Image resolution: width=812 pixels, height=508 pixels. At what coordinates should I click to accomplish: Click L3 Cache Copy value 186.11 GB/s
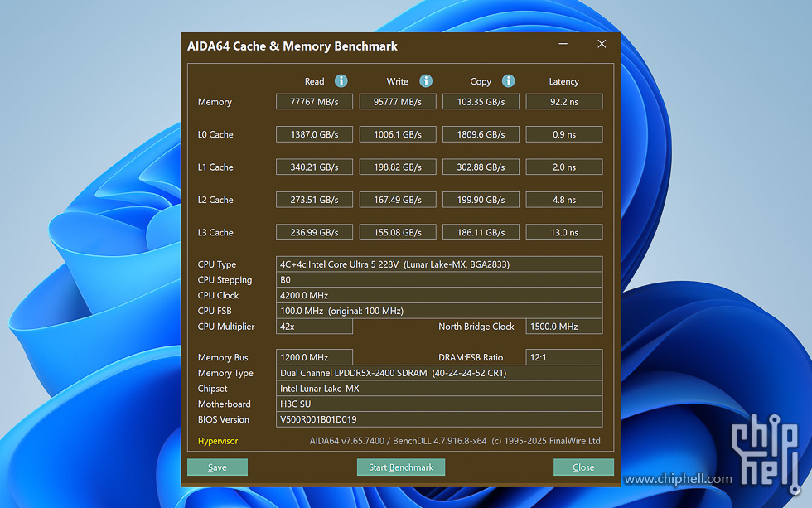click(x=481, y=232)
